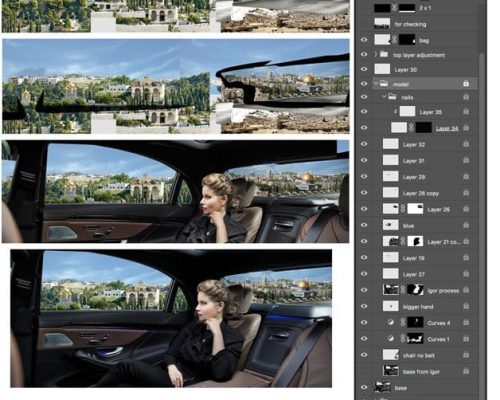Click the lock icon on the model group

coord(466,84)
